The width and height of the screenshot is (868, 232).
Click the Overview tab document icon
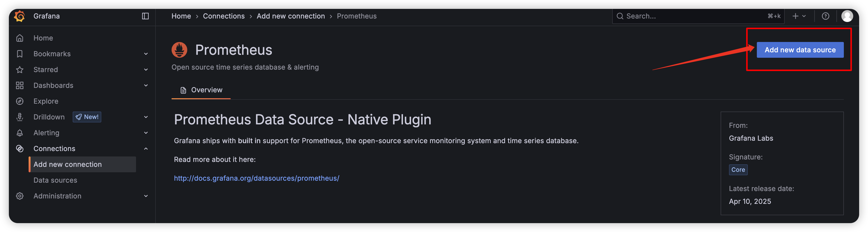(183, 90)
